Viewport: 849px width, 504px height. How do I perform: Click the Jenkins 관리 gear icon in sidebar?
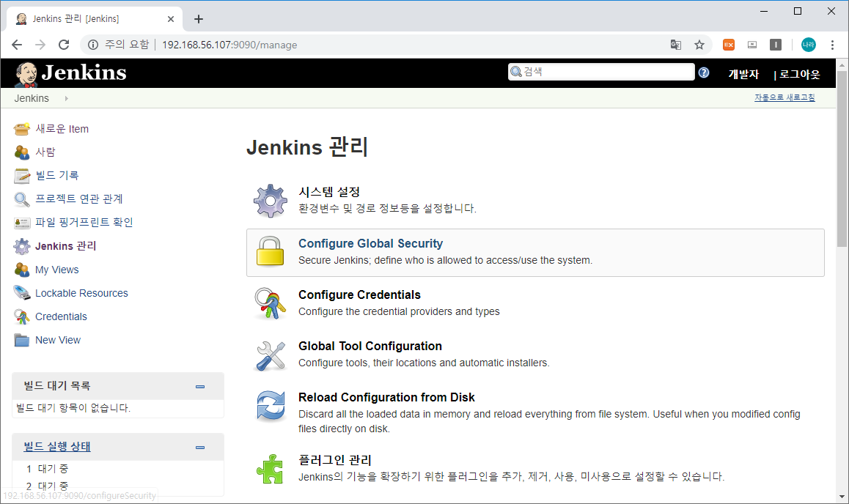tap(22, 246)
